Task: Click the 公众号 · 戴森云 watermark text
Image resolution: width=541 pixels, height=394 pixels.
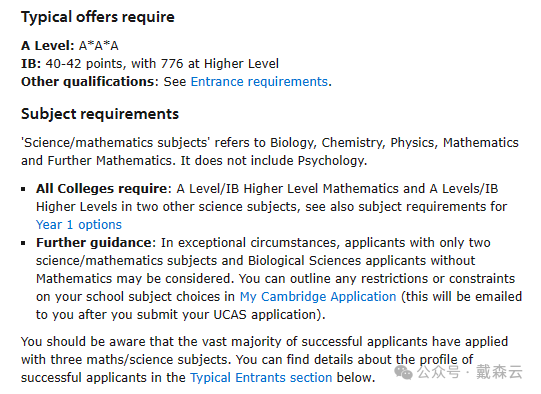Action: point(470,372)
